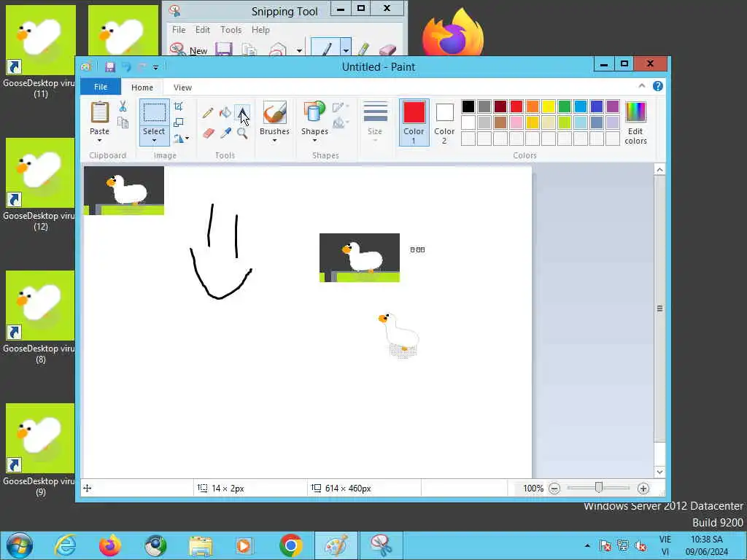Collapse the Paint ribbon with the chevron
The height and width of the screenshot is (560, 747).
click(642, 86)
